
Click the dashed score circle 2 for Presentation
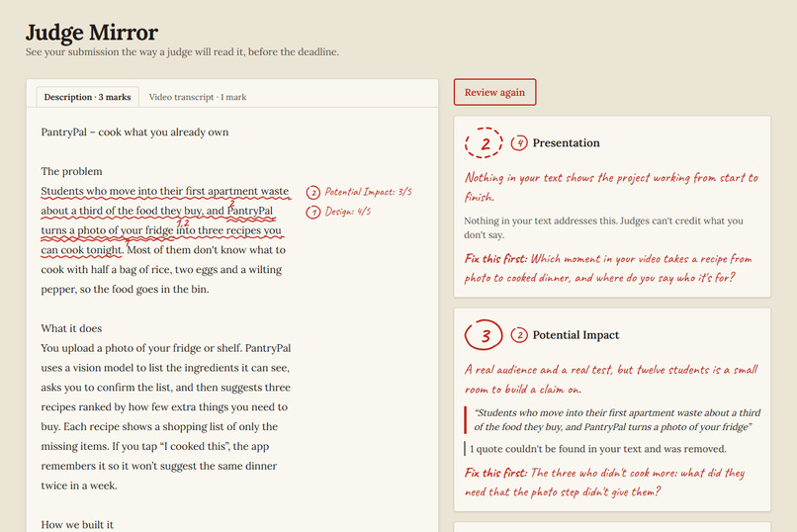coord(484,142)
